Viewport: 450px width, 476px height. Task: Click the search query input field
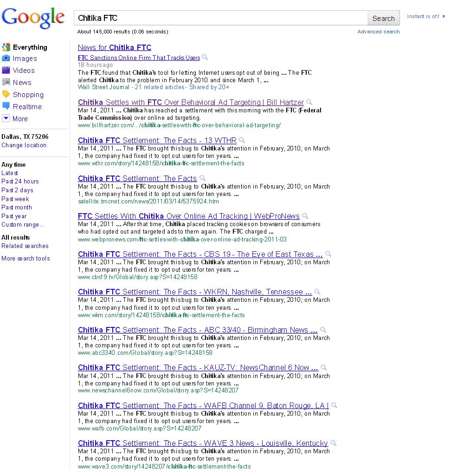[x=220, y=18]
